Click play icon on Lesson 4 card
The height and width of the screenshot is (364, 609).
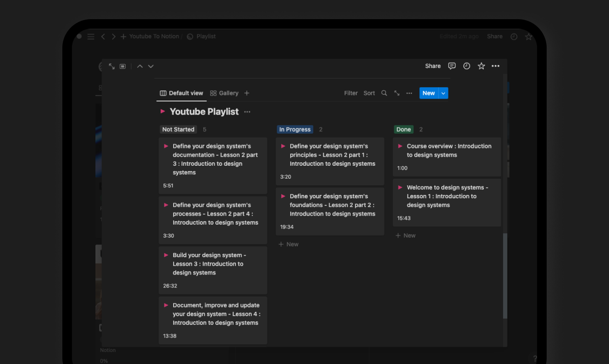tap(166, 305)
